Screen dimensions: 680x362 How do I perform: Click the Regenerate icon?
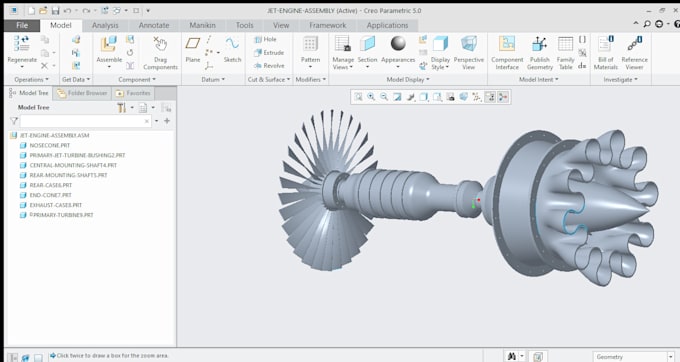coord(22,43)
